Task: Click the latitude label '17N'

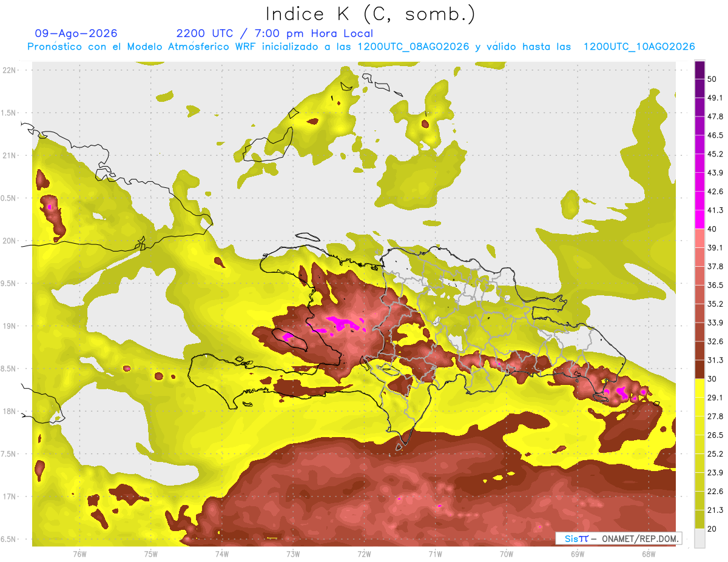Action: 10,497
